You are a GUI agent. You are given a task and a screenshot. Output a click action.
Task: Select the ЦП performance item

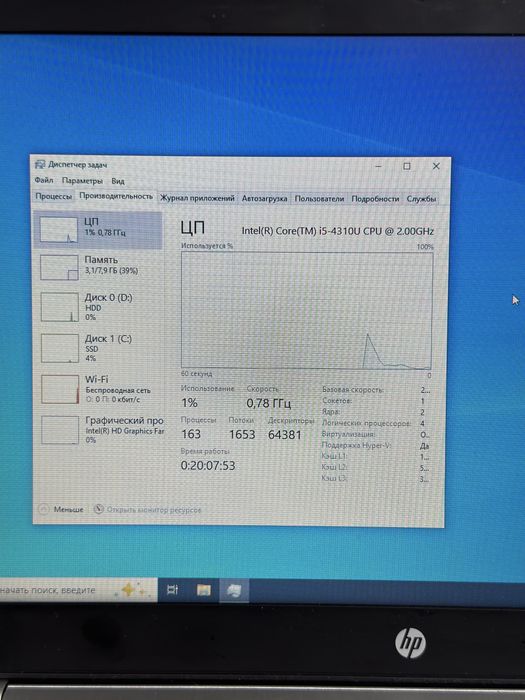pos(98,229)
